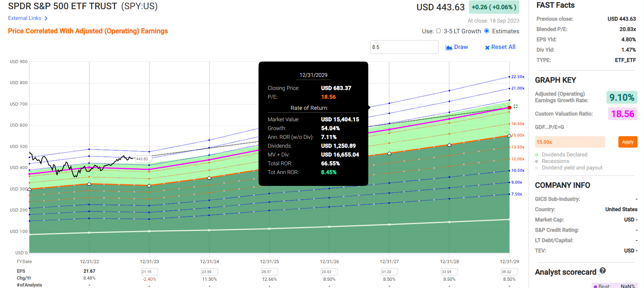This screenshot has width=644, height=288.
Task: Click the 31.28 EPS estimate field
Action: pos(389,272)
